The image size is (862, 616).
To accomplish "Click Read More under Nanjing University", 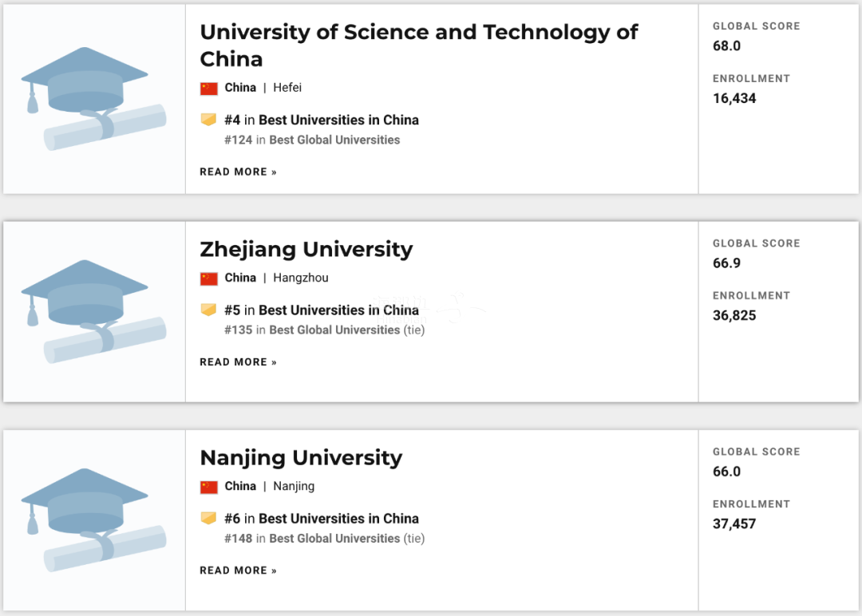I will click(238, 571).
